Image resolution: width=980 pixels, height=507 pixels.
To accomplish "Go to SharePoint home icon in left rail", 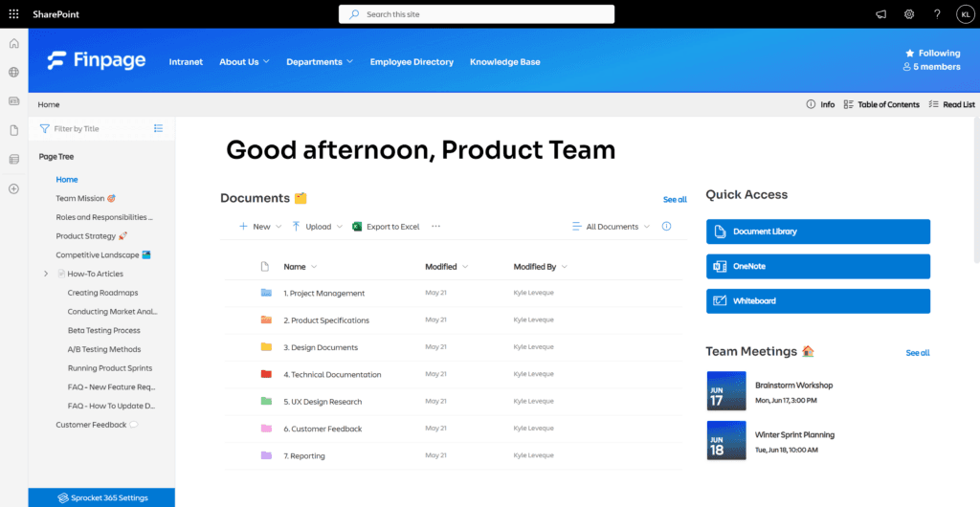I will coord(13,44).
